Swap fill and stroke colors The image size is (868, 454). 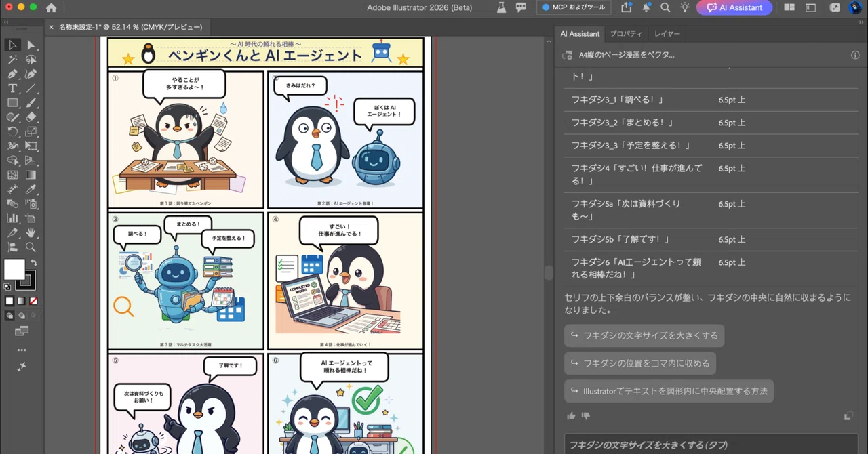pyautogui.click(x=33, y=262)
